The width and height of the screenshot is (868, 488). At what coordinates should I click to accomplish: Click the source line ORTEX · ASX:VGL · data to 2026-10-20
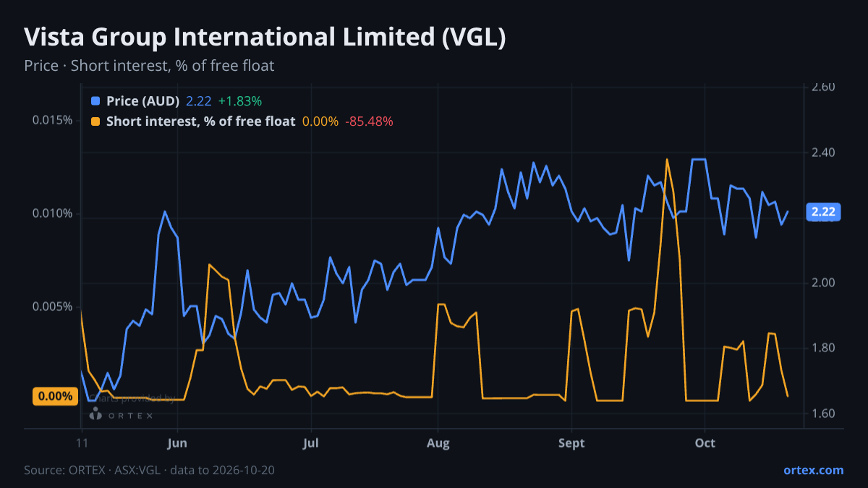(x=149, y=470)
